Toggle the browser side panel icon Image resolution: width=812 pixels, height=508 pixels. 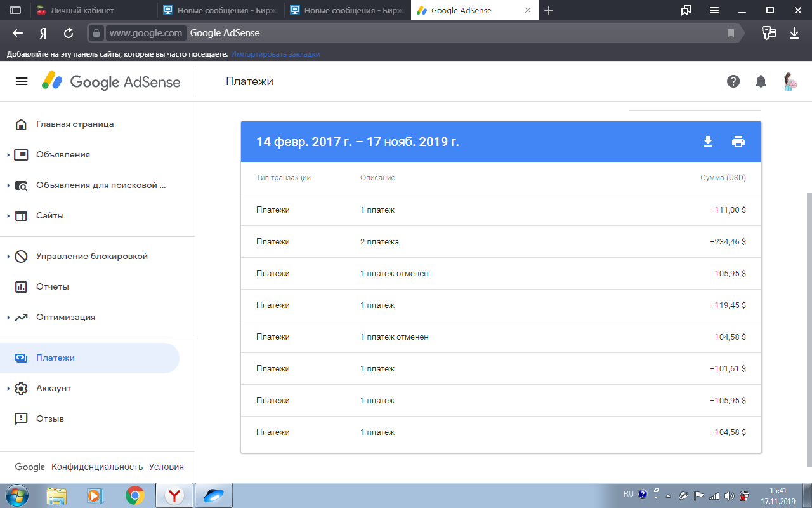pyautogui.click(x=15, y=10)
